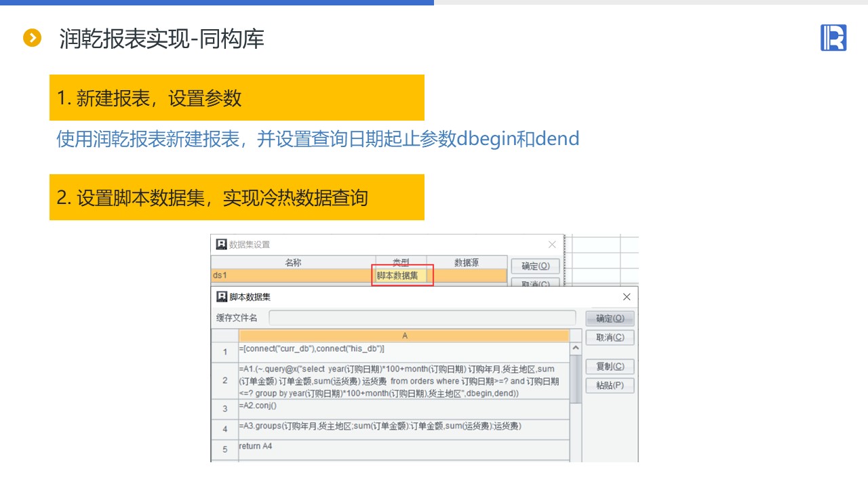Click the 数据源 column header
This screenshot has width=868, height=488.
[x=467, y=262]
